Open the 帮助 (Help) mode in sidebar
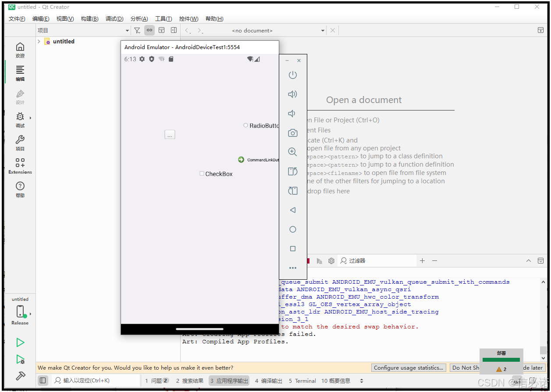The height and width of the screenshot is (392, 551). tap(20, 189)
